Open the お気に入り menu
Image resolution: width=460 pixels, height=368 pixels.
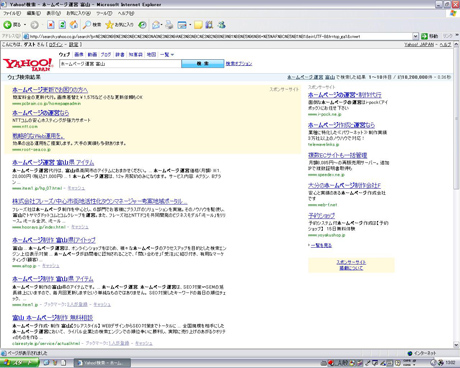78,13
